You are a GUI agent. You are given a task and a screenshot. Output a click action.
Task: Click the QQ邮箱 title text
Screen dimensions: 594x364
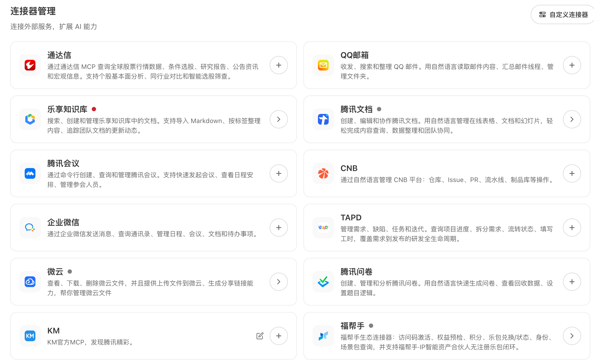tap(355, 55)
